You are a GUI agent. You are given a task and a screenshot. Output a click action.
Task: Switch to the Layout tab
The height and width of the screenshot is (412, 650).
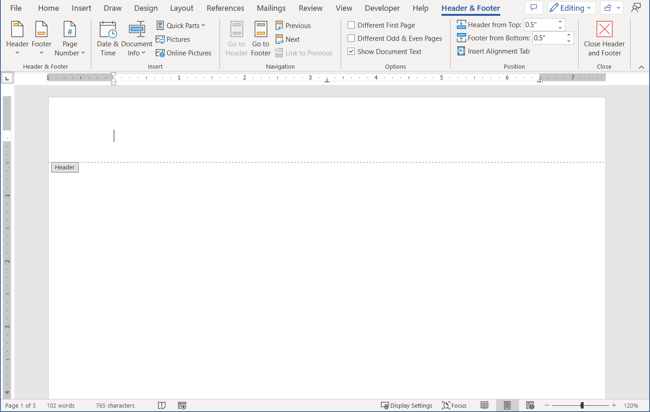coord(182,8)
